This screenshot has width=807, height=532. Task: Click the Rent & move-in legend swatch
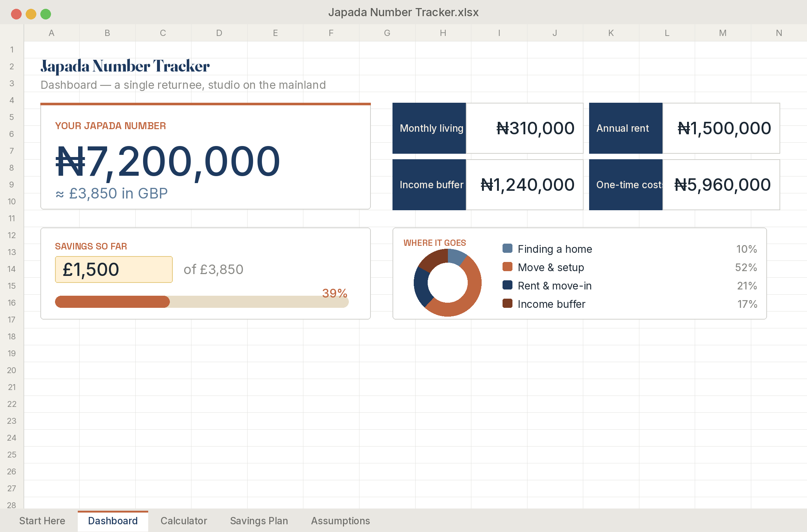pyautogui.click(x=507, y=285)
